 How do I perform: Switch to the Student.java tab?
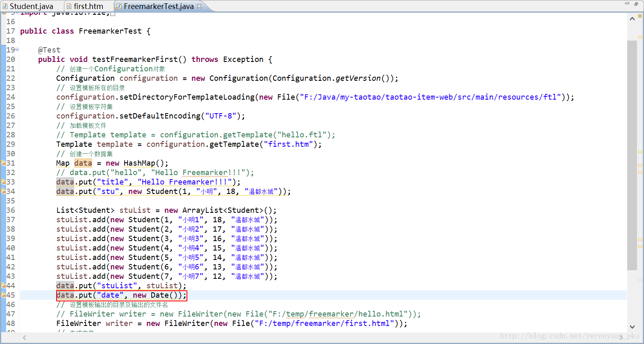pyautogui.click(x=28, y=6)
